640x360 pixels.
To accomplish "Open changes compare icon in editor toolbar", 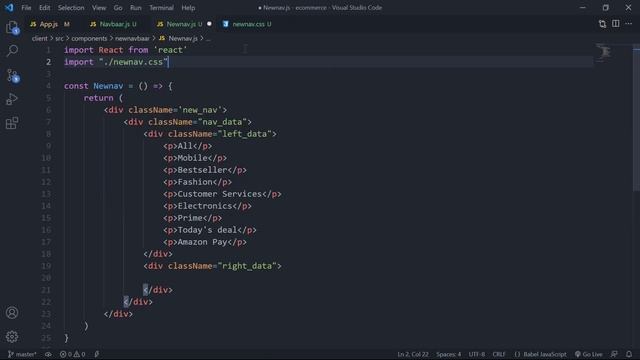I will [602, 24].
